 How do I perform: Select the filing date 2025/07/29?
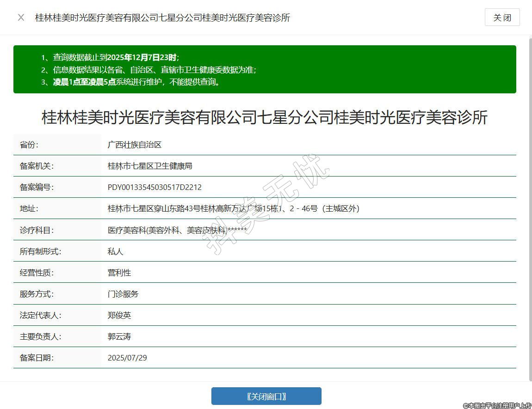coord(127,358)
